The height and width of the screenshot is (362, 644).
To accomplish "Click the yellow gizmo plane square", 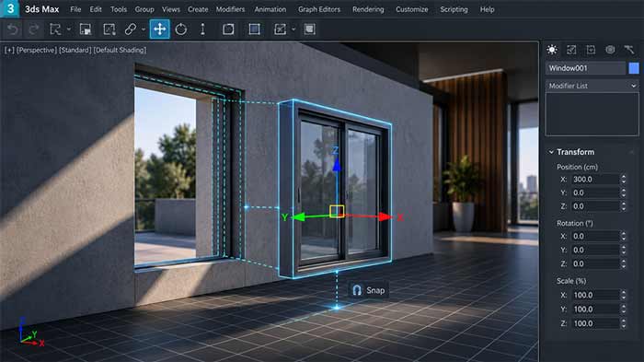I will pos(337,211).
